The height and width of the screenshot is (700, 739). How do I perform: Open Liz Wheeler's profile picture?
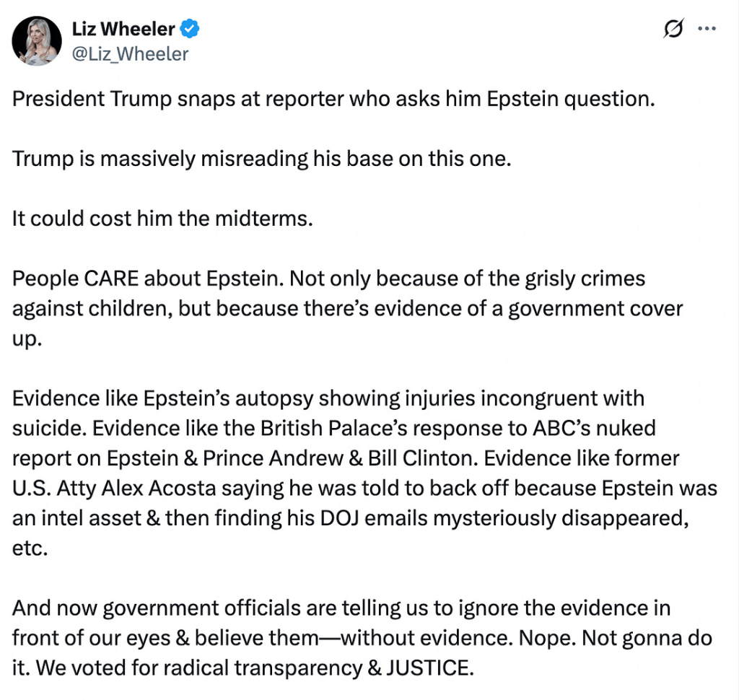point(36,41)
